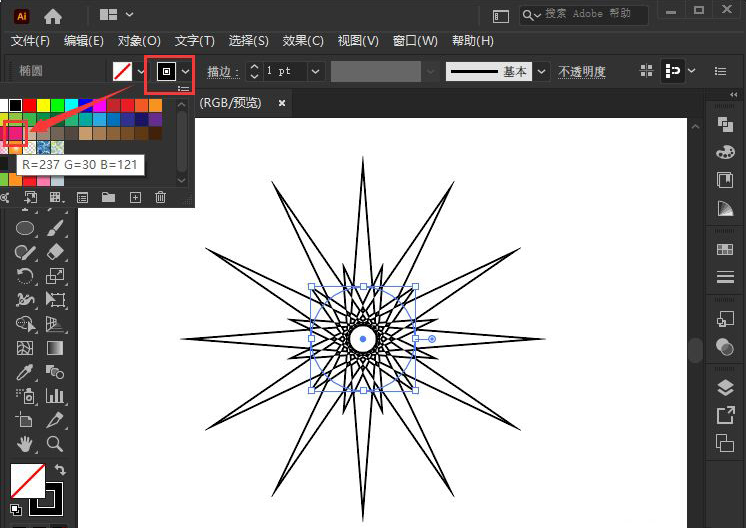Screen dimensions: 746x528
Task: Activate the fill box in toolbox
Action: point(28,481)
